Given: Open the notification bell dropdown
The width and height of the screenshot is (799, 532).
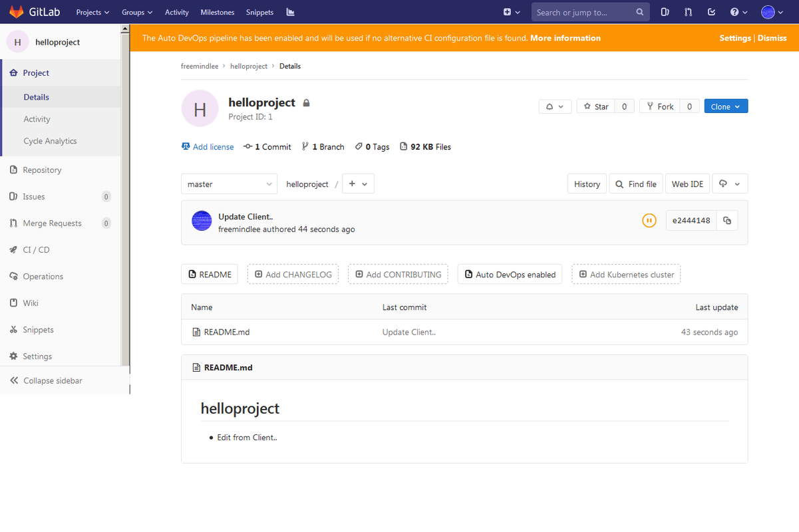Looking at the screenshot, I should (555, 106).
